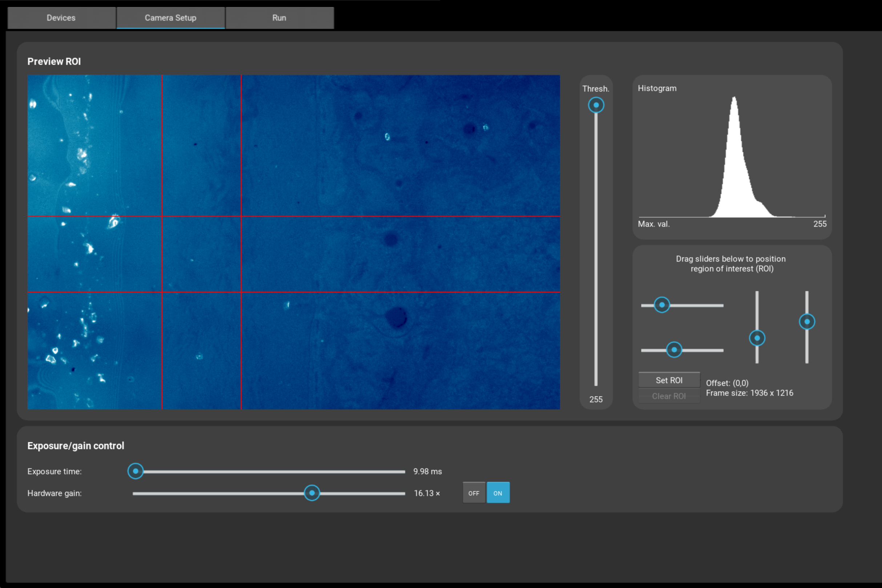Click the lower horizontal ROI slider handle
The height and width of the screenshot is (588, 882).
point(674,350)
